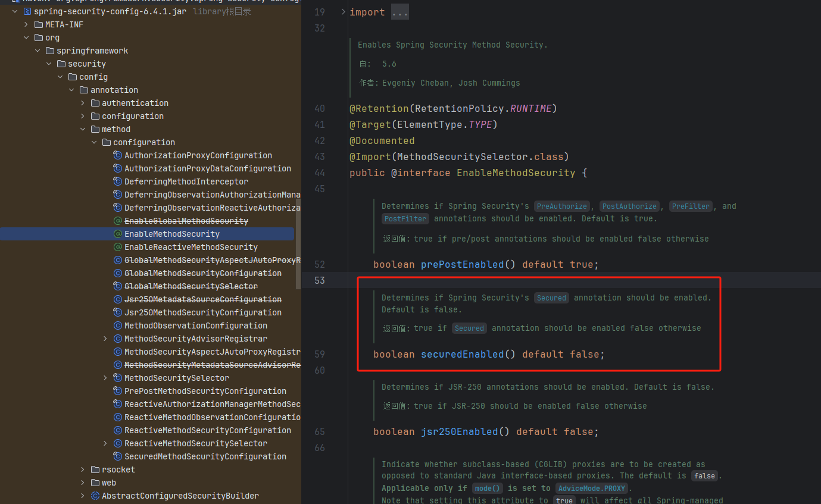Open the Secured link in return value

click(470, 328)
